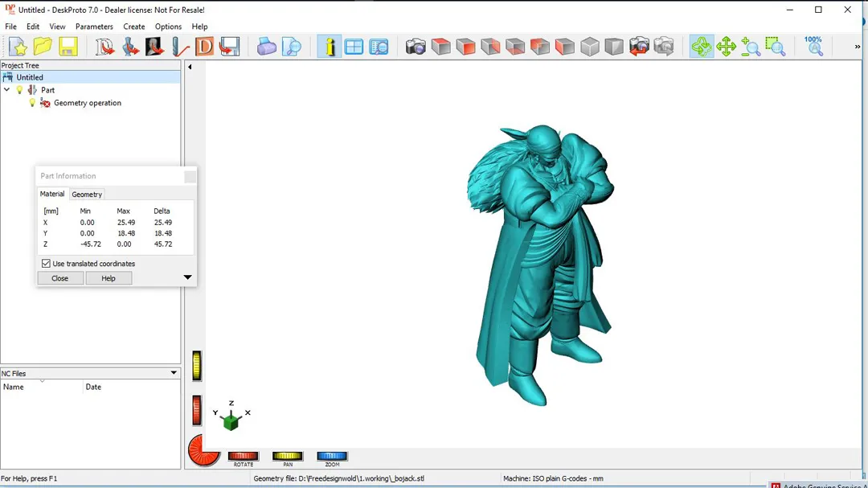868x488 pixels.
Task: Select the Pan view arrows tool
Action: (726, 47)
